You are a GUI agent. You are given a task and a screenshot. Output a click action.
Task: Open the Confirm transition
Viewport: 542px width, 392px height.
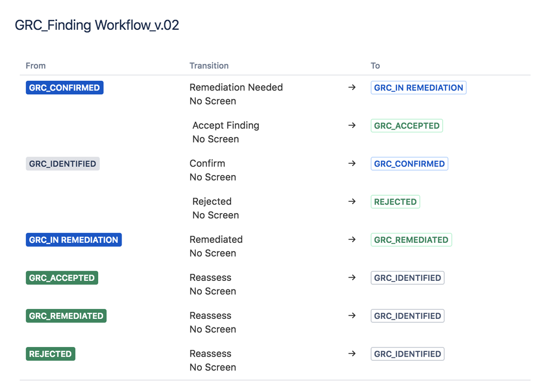tap(207, 163)
